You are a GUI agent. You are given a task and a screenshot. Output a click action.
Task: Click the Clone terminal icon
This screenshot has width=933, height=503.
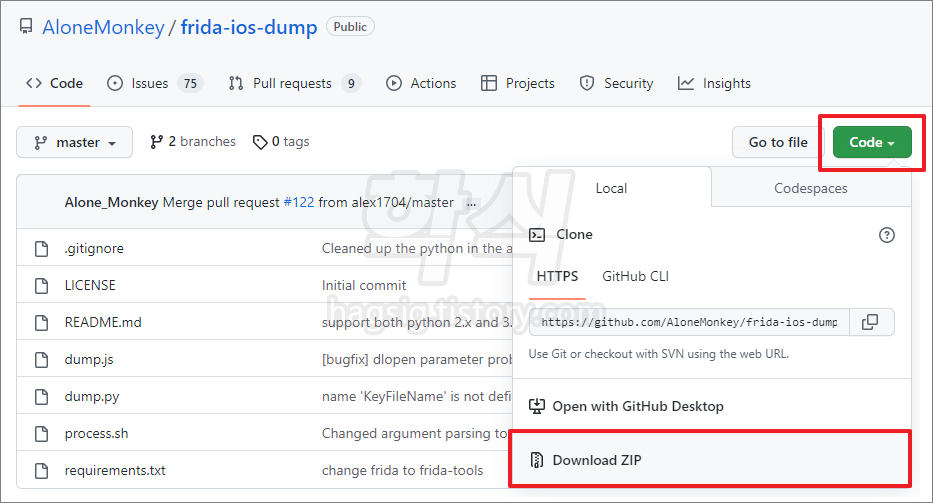[x=537, y=235]
